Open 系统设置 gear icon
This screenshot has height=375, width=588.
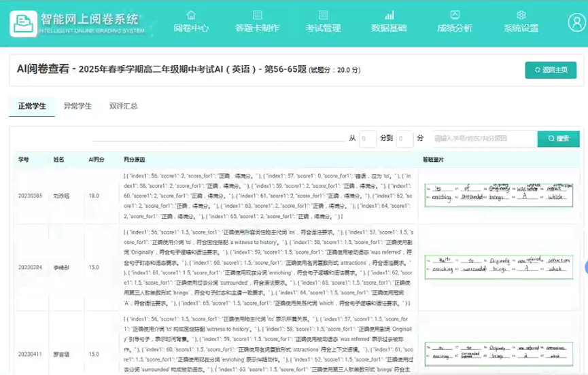pyautogui.click(x=521, y=15)
